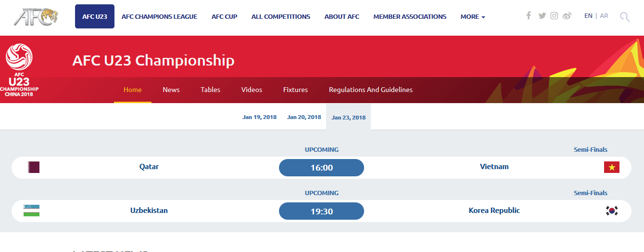Switch language to AR
The height and width of the screenshot is (252, 644).
click(x=604, y=16)
